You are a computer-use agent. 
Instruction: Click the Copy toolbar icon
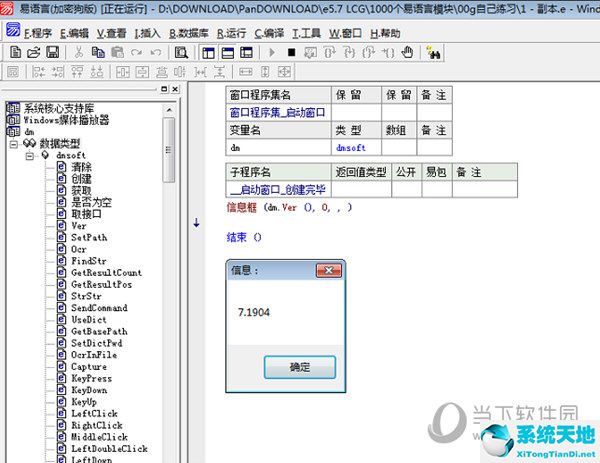[x=98, y=52]
